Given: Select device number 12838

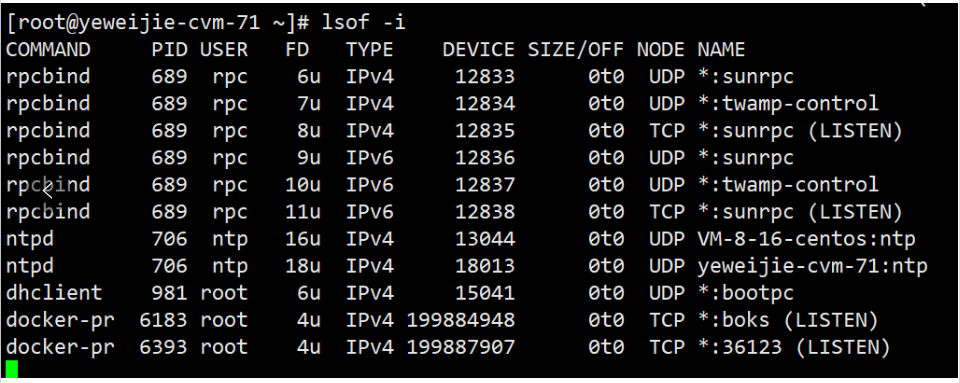Looking at the screenshot, I should (485, 212).
